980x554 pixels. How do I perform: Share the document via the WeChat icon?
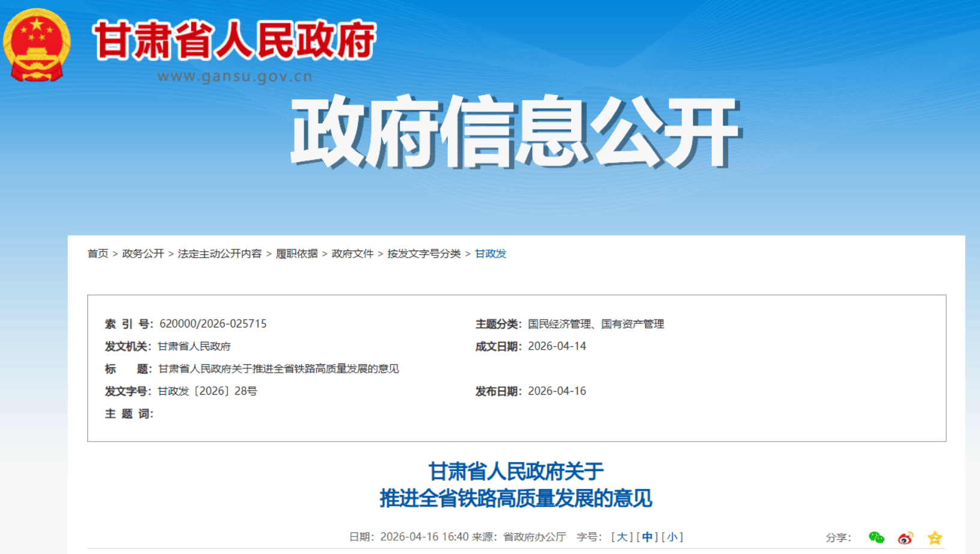coord(876,537)
